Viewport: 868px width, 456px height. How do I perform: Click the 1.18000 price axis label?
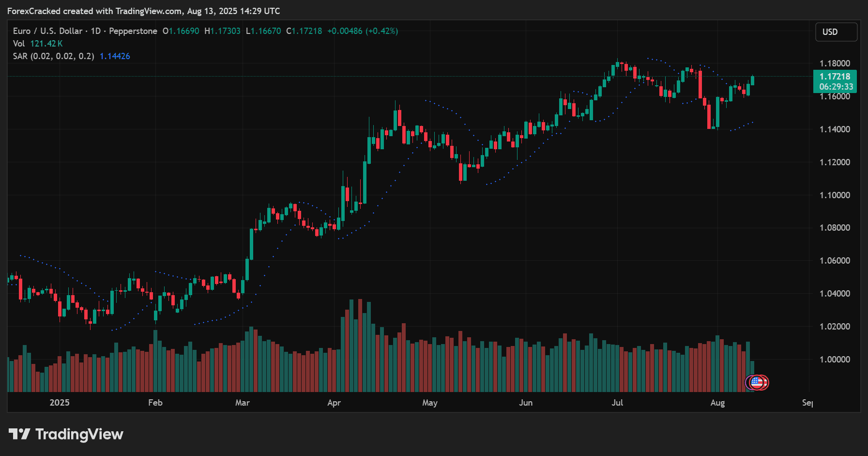[834, 63]
